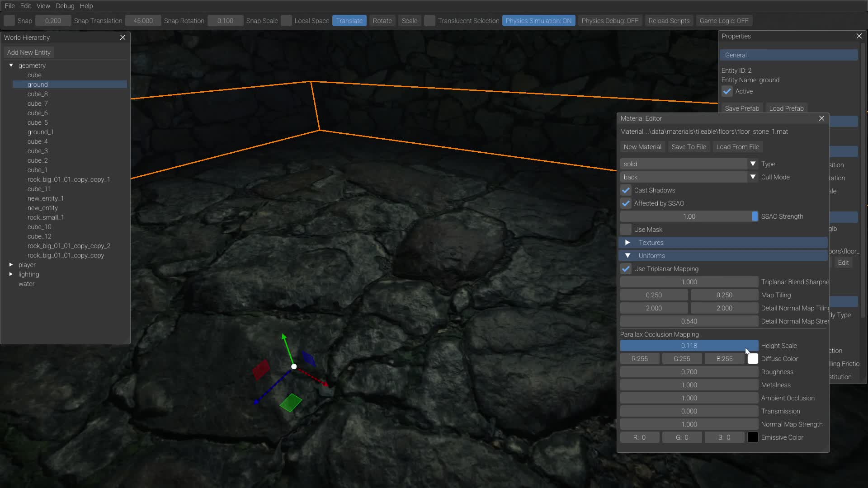Click the SSAO Strength slider
868x488 pixels.
[x=689, y=216]
